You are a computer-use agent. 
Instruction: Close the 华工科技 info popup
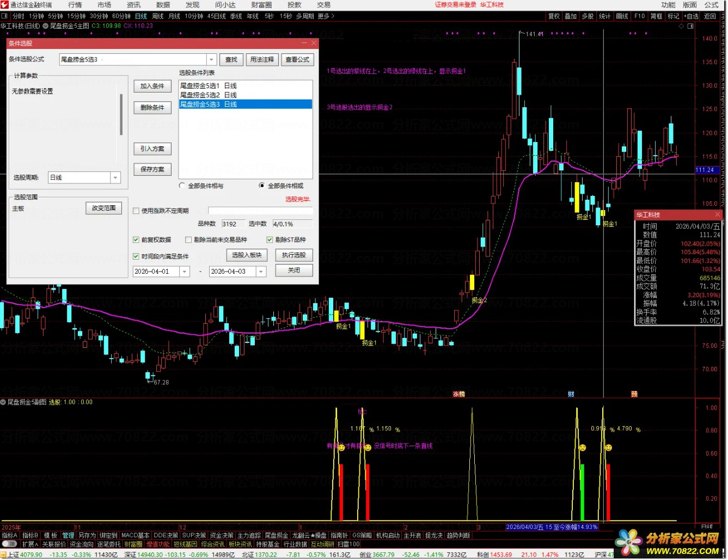717,215
